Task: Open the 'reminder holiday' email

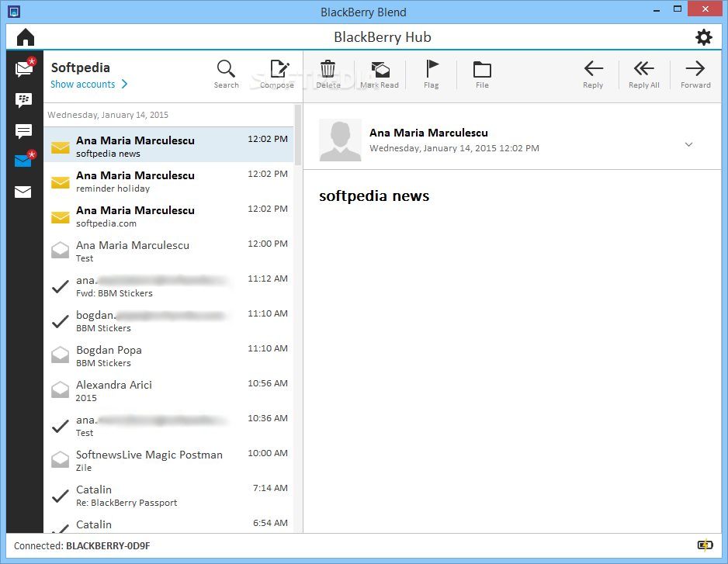Action: point(169,180)
